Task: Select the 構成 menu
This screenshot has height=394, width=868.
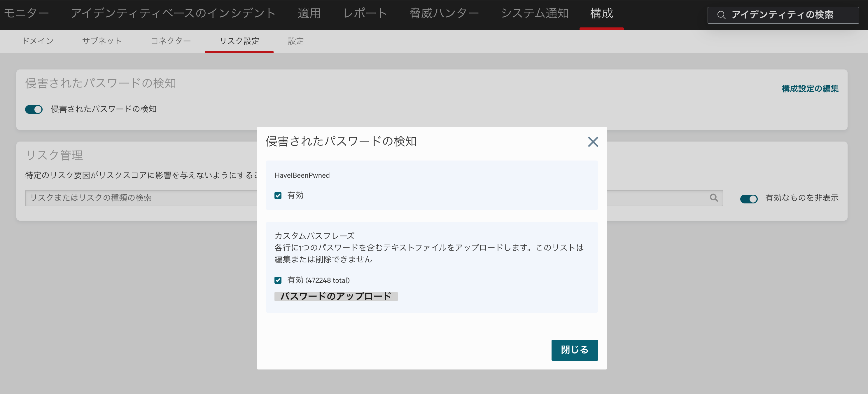Action: point(601,13)
